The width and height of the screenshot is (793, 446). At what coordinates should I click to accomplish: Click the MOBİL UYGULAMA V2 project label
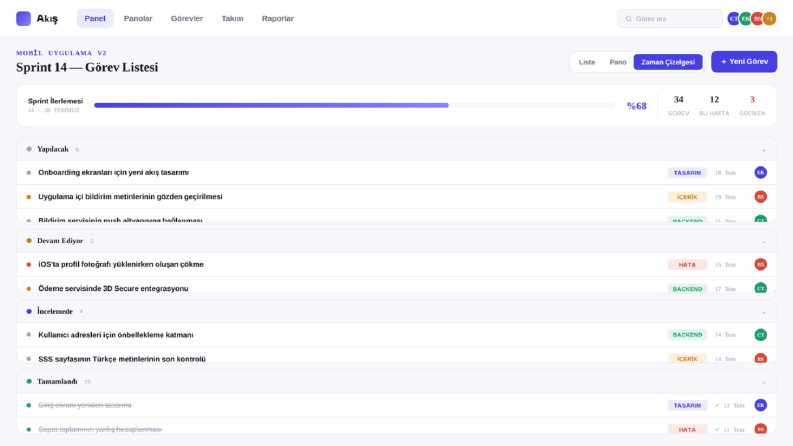(x=61, y=53)
